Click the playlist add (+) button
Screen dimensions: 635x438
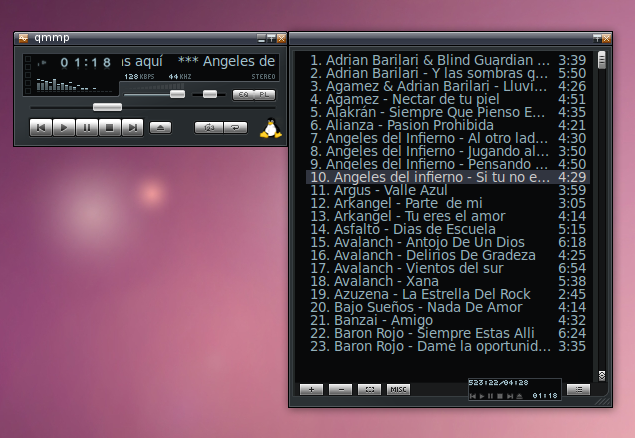click(x=311, y=389)
